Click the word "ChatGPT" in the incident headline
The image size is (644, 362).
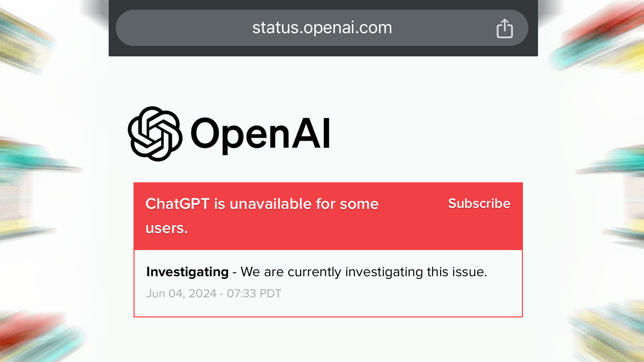tap(177, 204)
